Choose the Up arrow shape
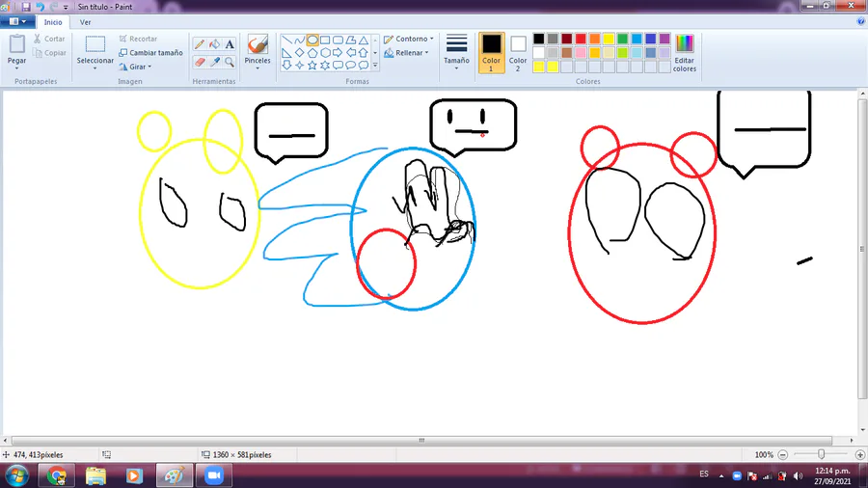The image size is (868, 488). pos(364,53)
